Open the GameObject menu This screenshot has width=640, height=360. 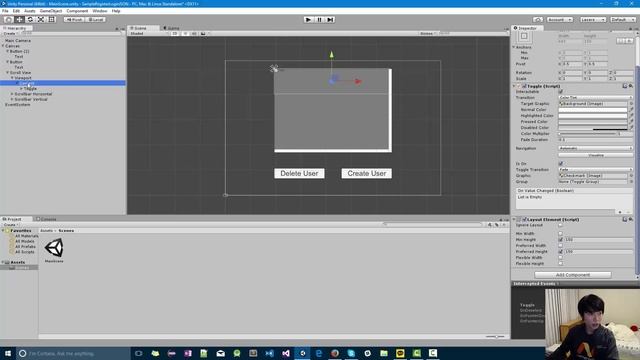coord(51,11)
